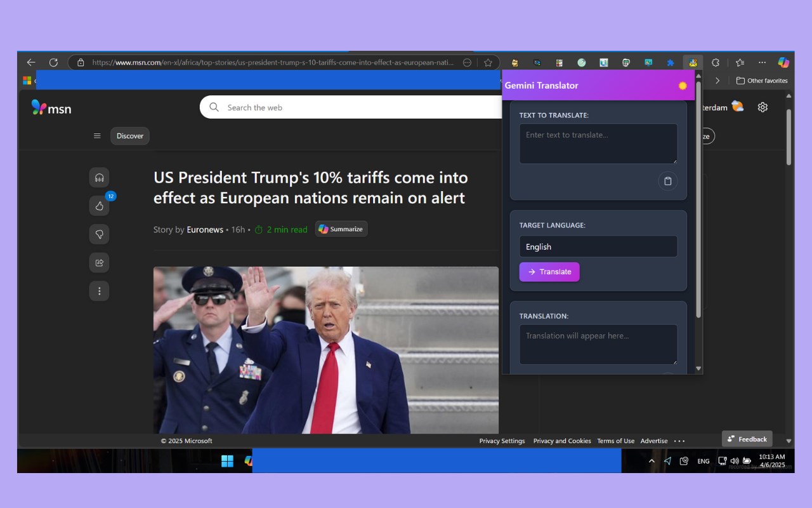Open the Target Language field showing English
The image size is (812, 508).
[598, 246]
